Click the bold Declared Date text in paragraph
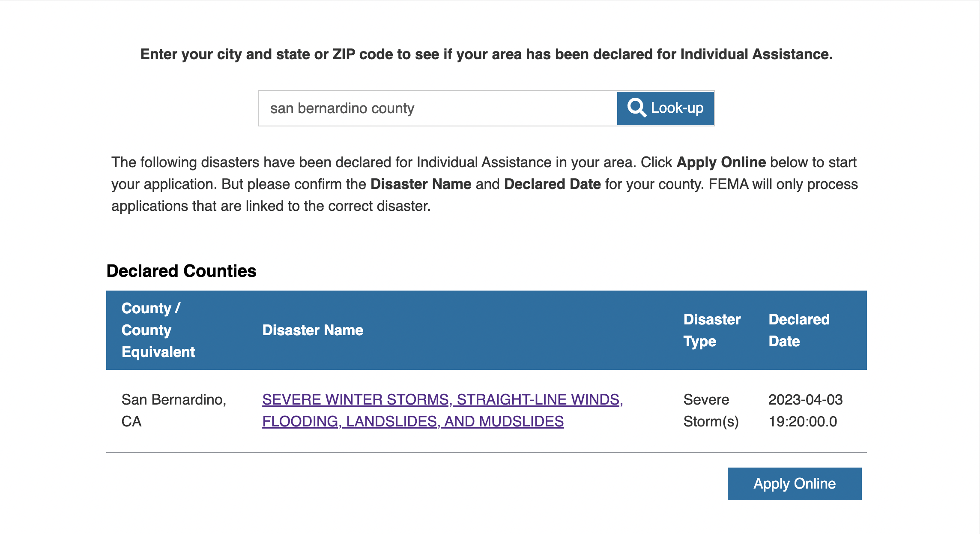The height and width of the screenshot is (534, 980). pyautogui.click(x=553, y=184)
